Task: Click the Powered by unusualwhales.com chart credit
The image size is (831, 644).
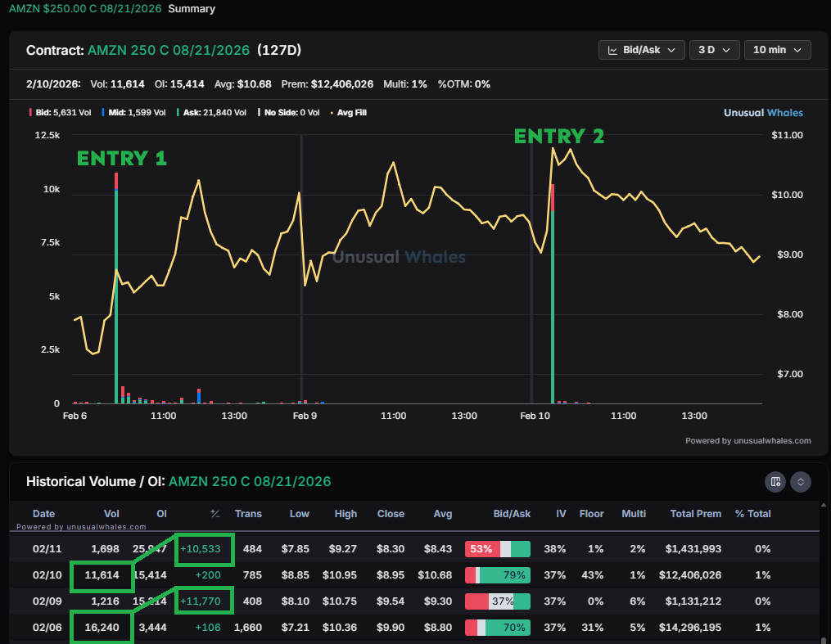Action: pyautogui.click(x=747, y=440)
